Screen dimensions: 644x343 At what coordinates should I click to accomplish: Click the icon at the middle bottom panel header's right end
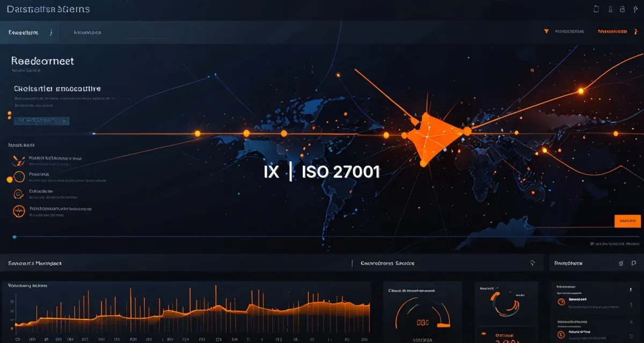click(532, 263)
